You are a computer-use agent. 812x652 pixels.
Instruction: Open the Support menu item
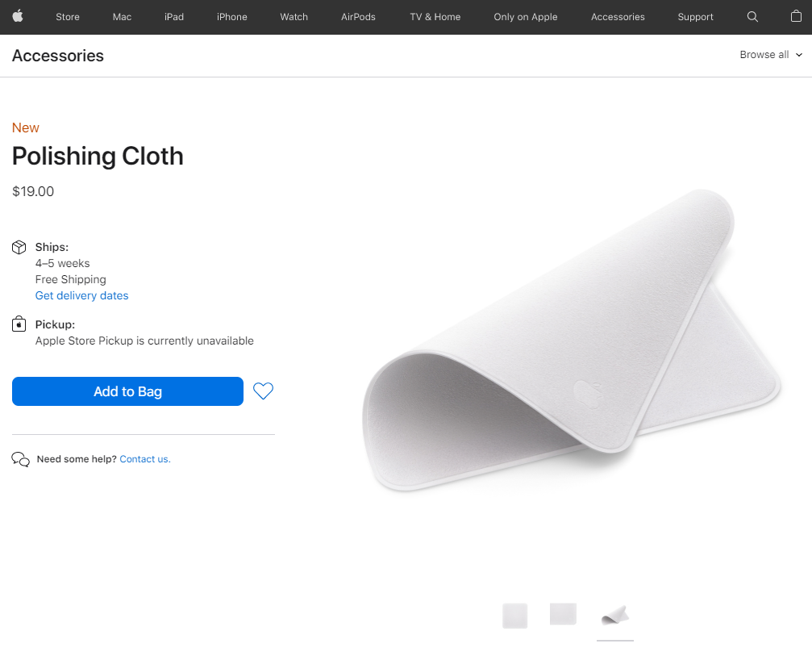[x=695, y=17]
